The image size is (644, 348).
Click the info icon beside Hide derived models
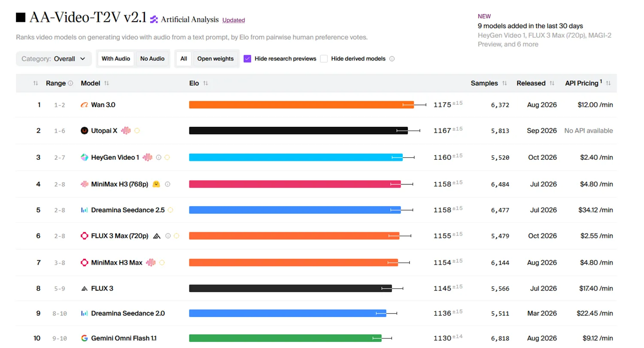tap(392, 59)
